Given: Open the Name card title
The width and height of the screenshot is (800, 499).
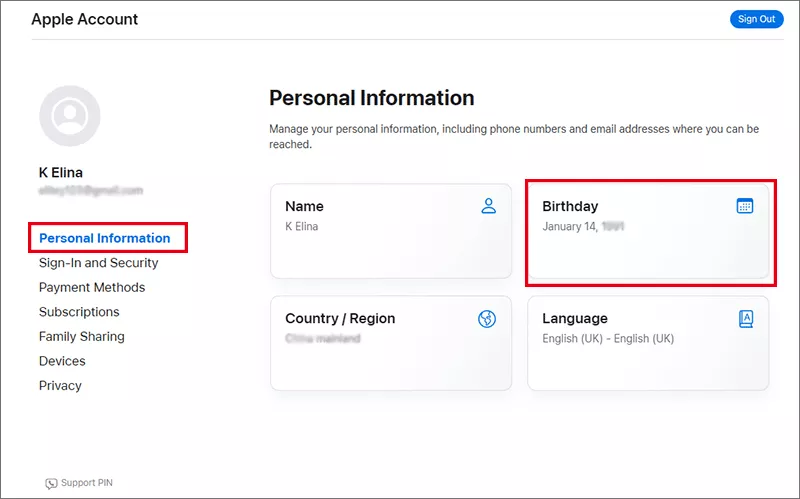Looking at the screenshot, I should coord(304,206).
